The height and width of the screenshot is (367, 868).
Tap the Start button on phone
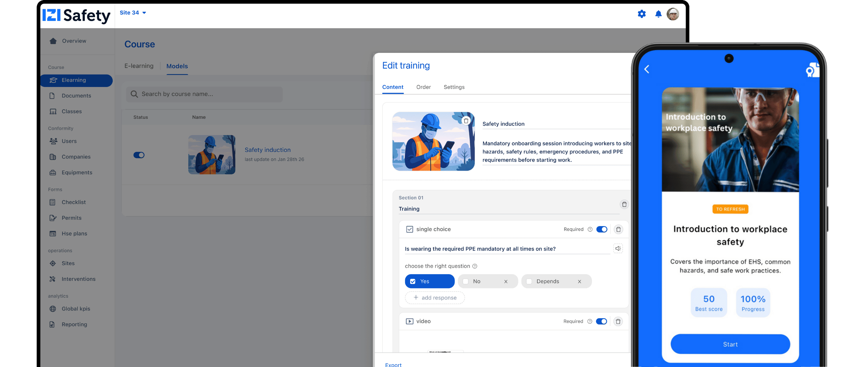click(730, 344)
